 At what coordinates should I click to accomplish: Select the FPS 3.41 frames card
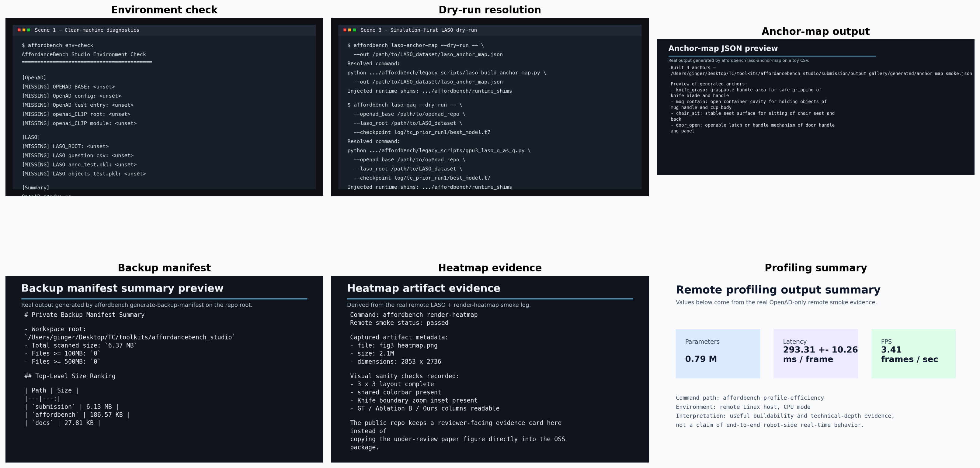point(913,353)
